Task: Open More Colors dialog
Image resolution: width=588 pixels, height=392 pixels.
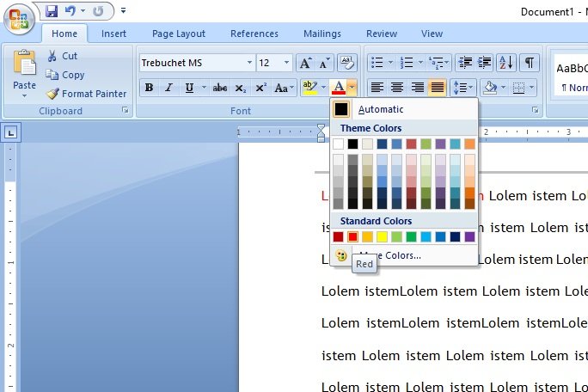Action: coord(403,255)
